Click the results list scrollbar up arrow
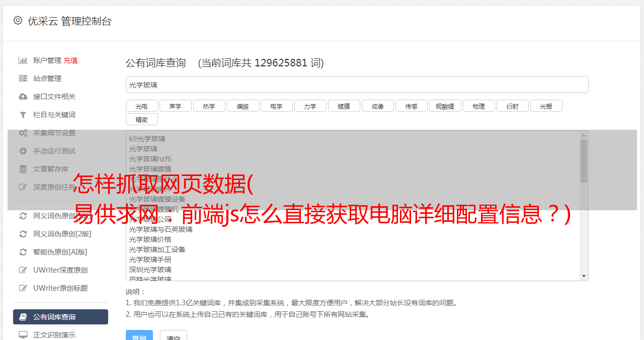The image size is (644, 340). (584, 135)
